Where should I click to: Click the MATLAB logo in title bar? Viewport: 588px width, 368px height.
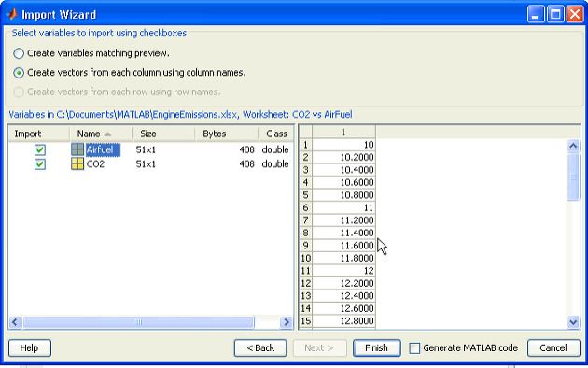coord(11,14)
